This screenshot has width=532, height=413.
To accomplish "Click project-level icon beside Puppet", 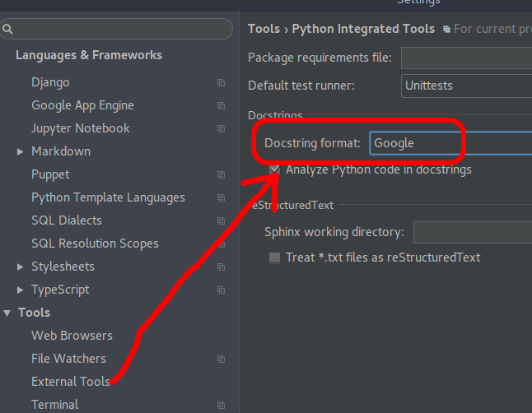I will 221,174.
